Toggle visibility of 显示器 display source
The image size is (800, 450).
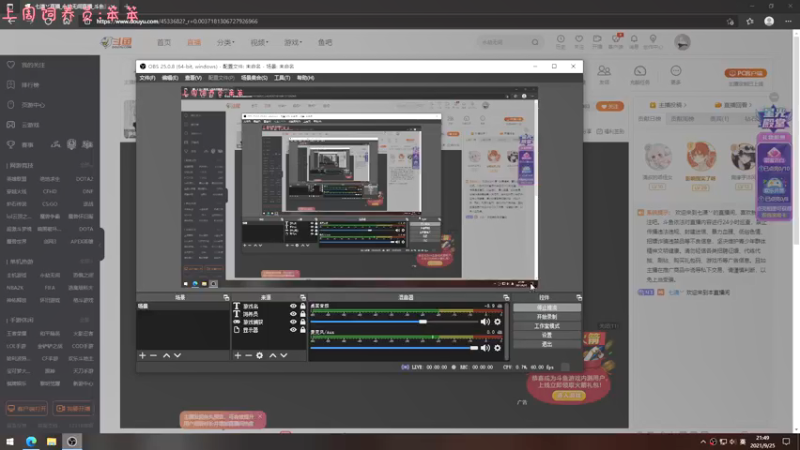[x=293, y=330]
